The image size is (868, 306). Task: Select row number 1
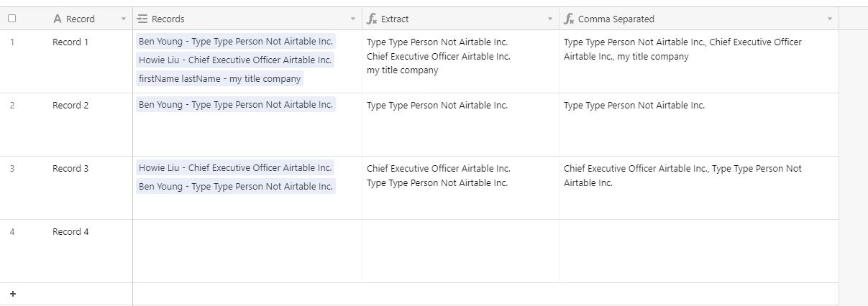click(12, 42)
